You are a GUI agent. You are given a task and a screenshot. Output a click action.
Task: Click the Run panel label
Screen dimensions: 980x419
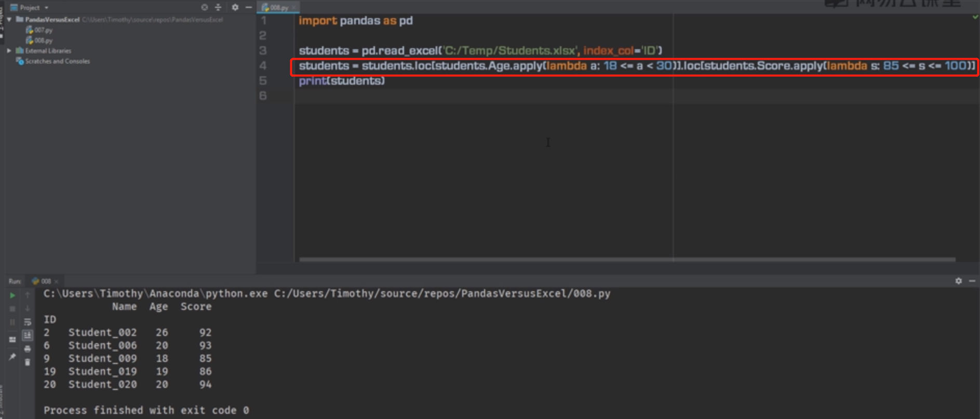point(15,281)
